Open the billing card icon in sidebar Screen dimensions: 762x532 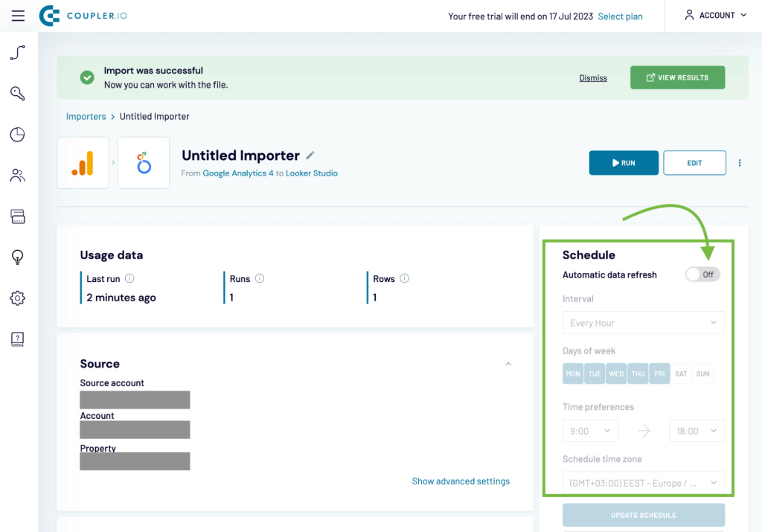[x=17, y=216]
